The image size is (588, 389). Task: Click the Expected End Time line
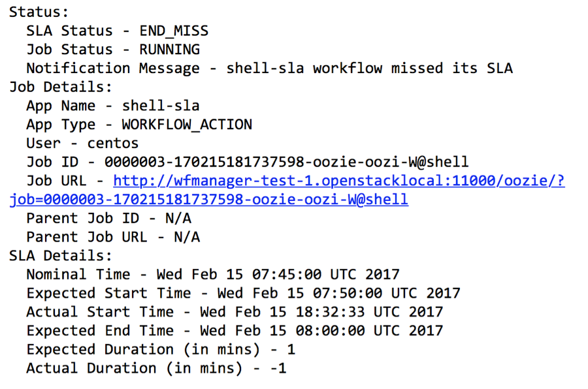click(234, 331)
